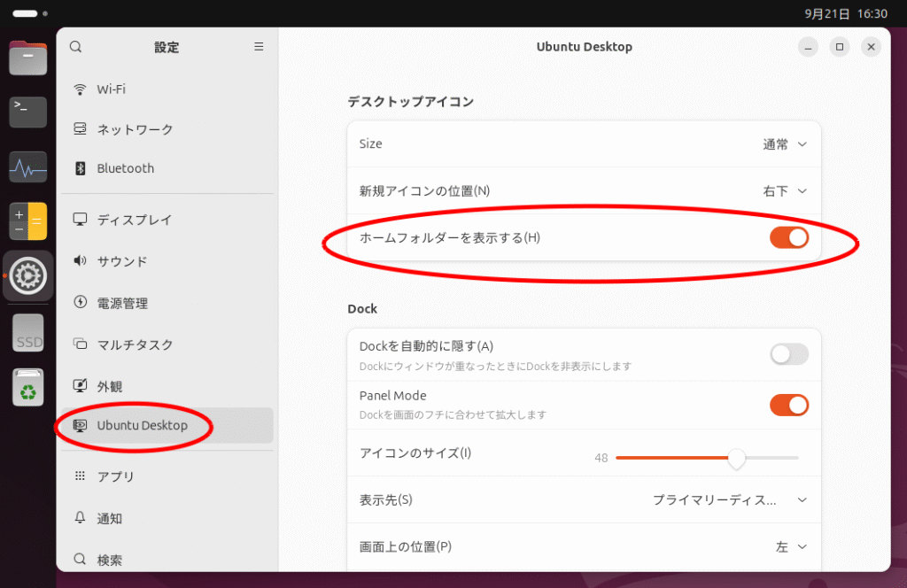Viewport: 907px width, 588px height.
Task: Click the multitasking icon beside マルチタスク
Action: pyautogui.click(x=80, y=344)
